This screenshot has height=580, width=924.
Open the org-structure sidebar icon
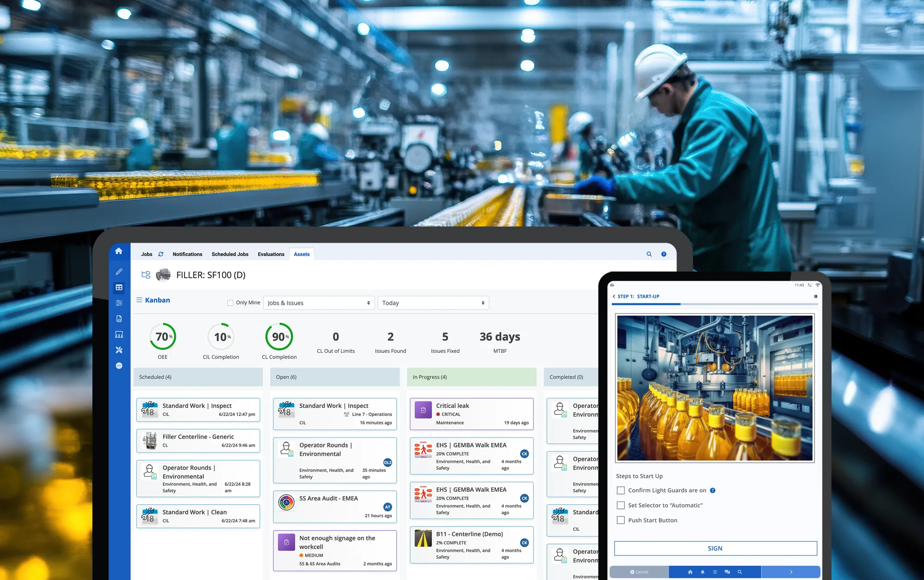coord(119,334)
